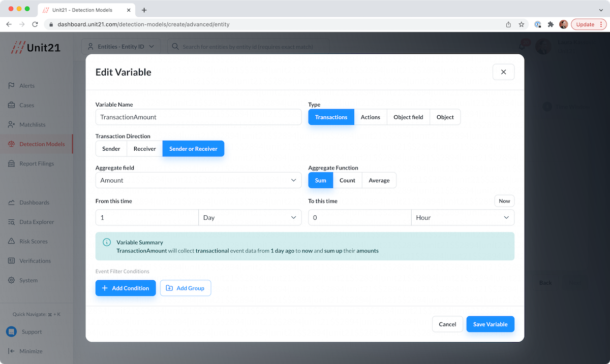Select Count aggregate function

348,180
